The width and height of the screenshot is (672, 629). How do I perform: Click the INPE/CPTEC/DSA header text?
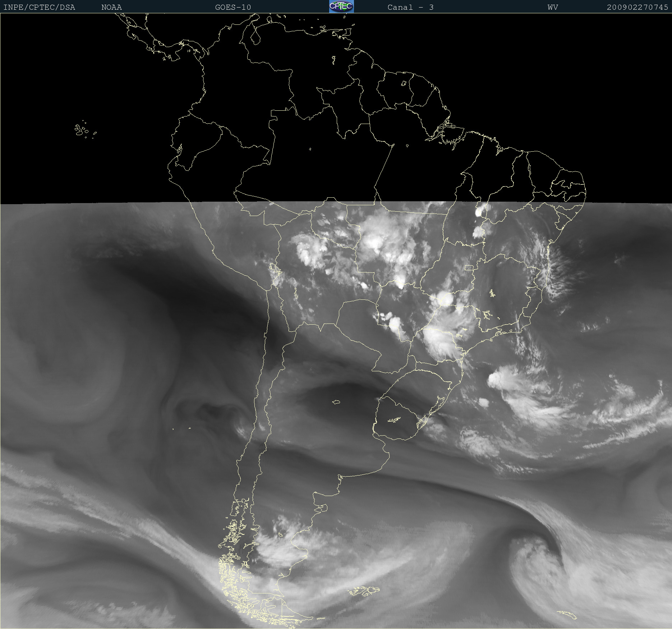pos(39,7)
